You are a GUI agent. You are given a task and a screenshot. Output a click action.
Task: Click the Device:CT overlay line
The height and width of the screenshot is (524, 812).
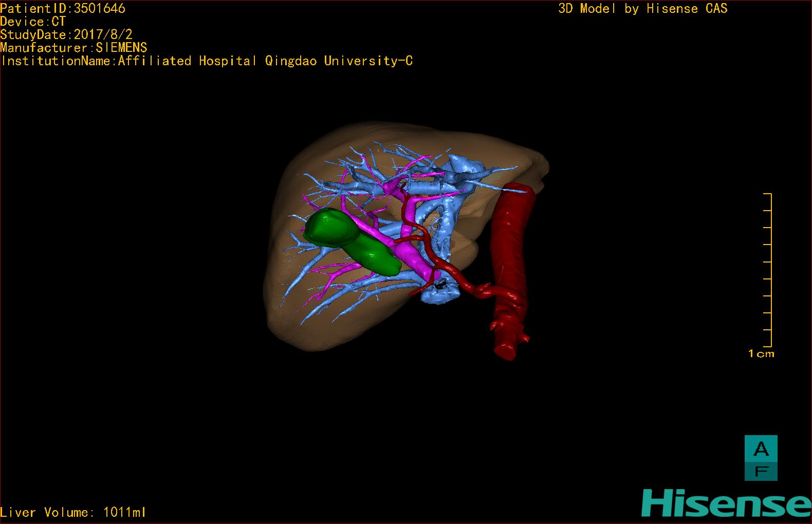tap(33, 22)
